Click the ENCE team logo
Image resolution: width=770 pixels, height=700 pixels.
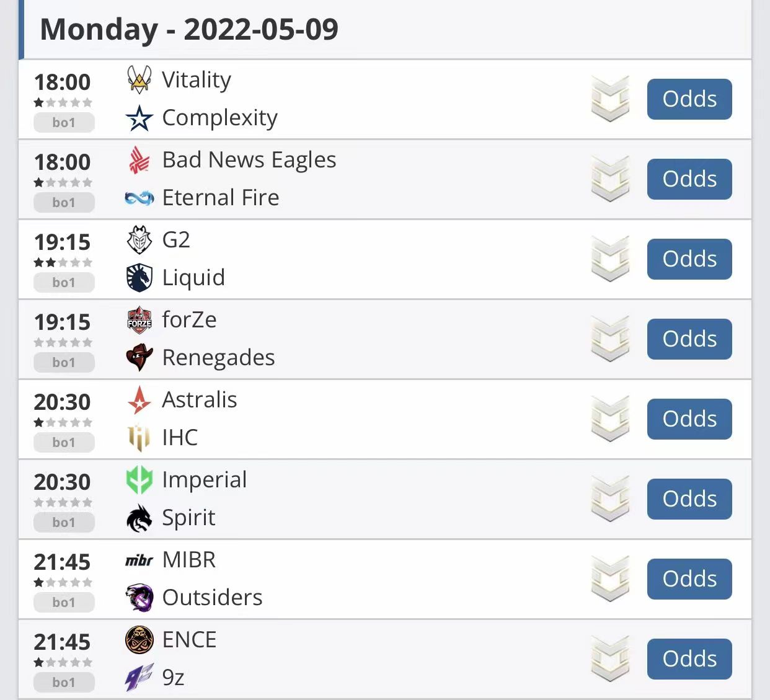tap(139, 640)
